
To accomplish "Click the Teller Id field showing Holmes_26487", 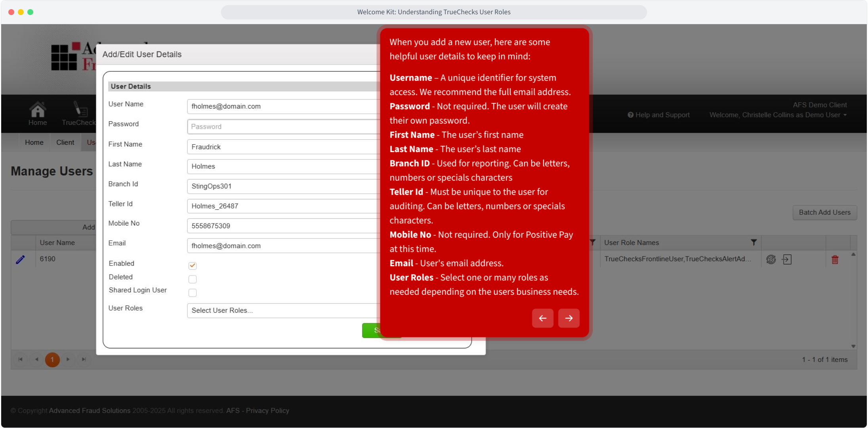I will point(284,206).
